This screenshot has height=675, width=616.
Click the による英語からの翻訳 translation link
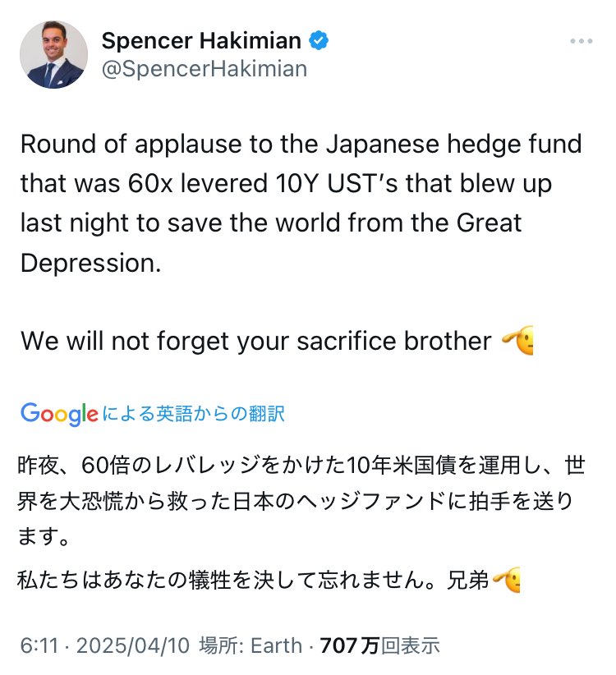(x=194, y=413)
